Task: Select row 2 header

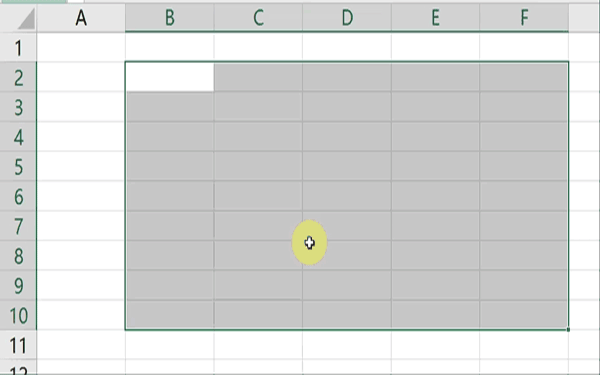Action: click(18, 77)
